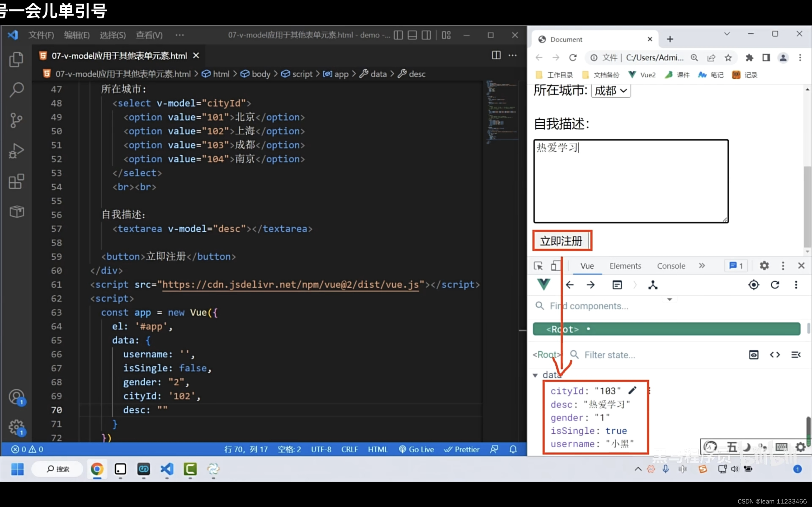Click the Vue devtools component tree icon
The width and height of the screenshot is (812, 507).
pos(653,285)
